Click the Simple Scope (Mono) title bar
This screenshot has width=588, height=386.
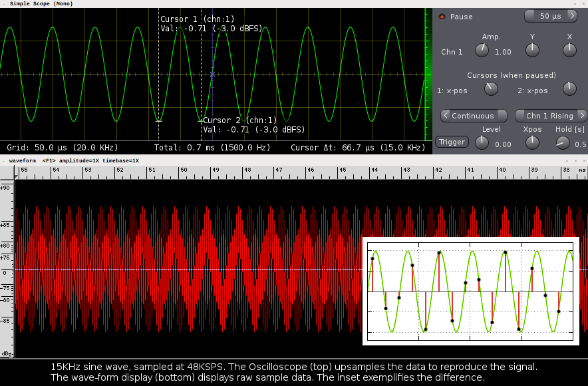point(294,4)
